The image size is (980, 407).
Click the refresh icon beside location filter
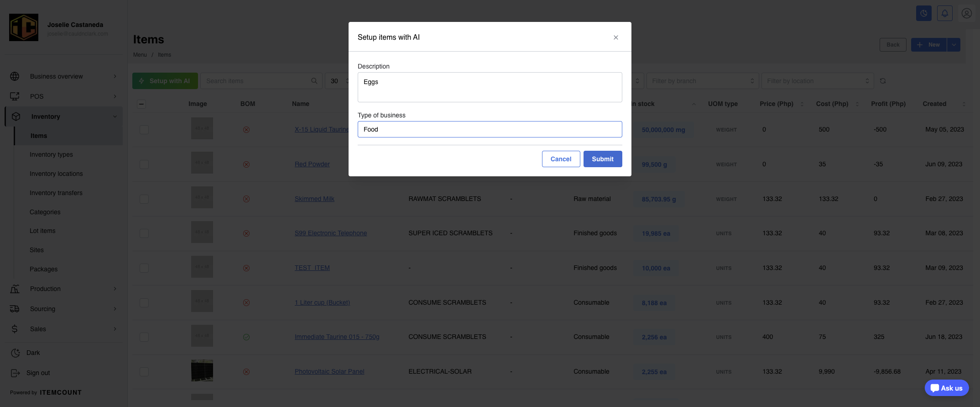[883, 81]
